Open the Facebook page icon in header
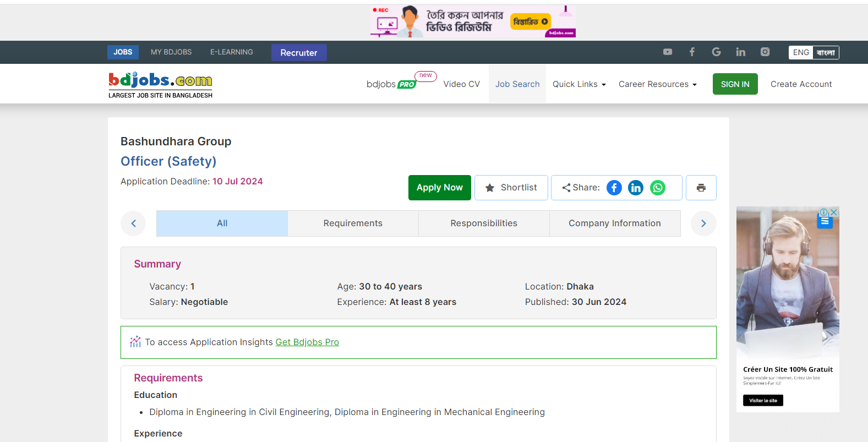The width and height of the screenshot is (868, 442). click(692, 52)
